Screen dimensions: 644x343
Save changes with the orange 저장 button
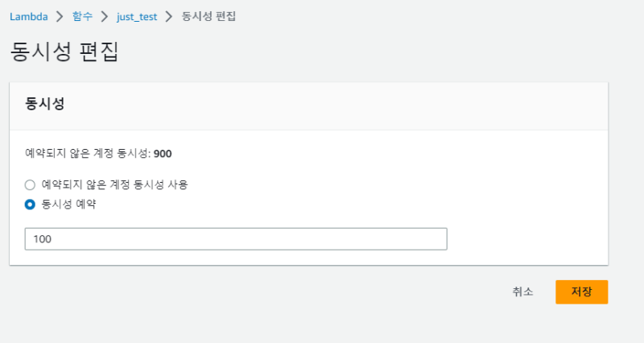coord(581,291)
